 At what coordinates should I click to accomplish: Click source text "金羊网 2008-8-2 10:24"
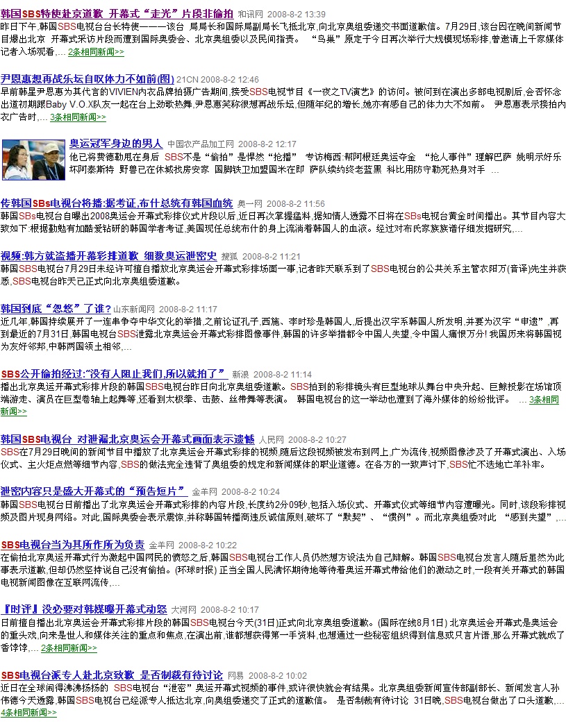(x=236, y=491)
